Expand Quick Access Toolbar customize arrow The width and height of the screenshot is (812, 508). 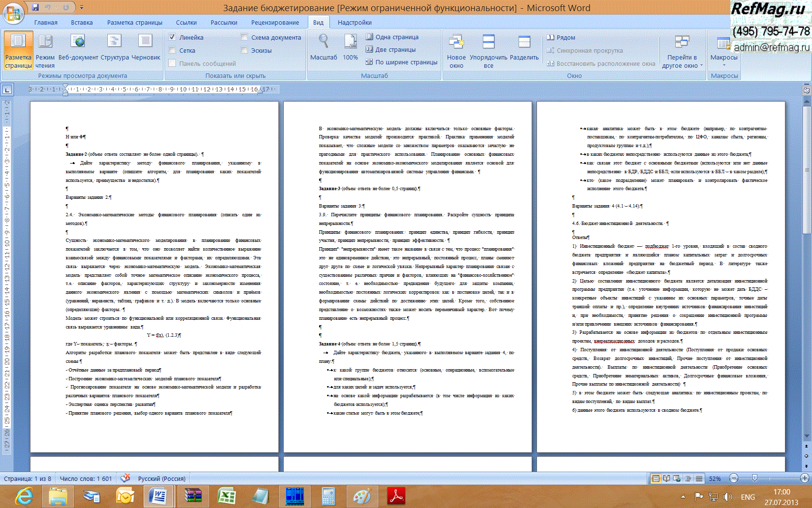click(x=82, y=7)
